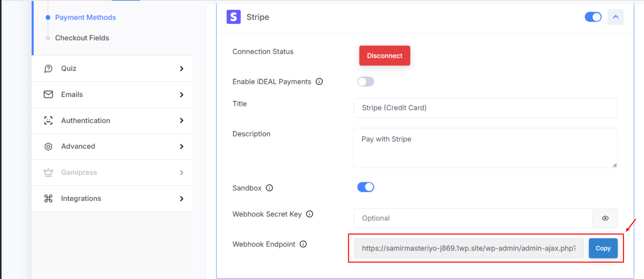Show the Webhook Secret Key via eye icon
Image resolution: width=644 pixels, height=279 pixels.
605,218
